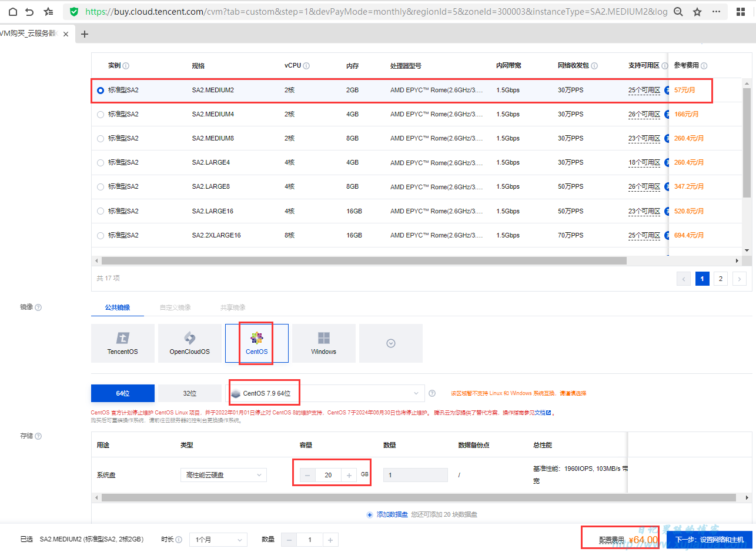
Task: Open the 高性能云硬盘 disk type dropdown
Action: pos(223,475)
